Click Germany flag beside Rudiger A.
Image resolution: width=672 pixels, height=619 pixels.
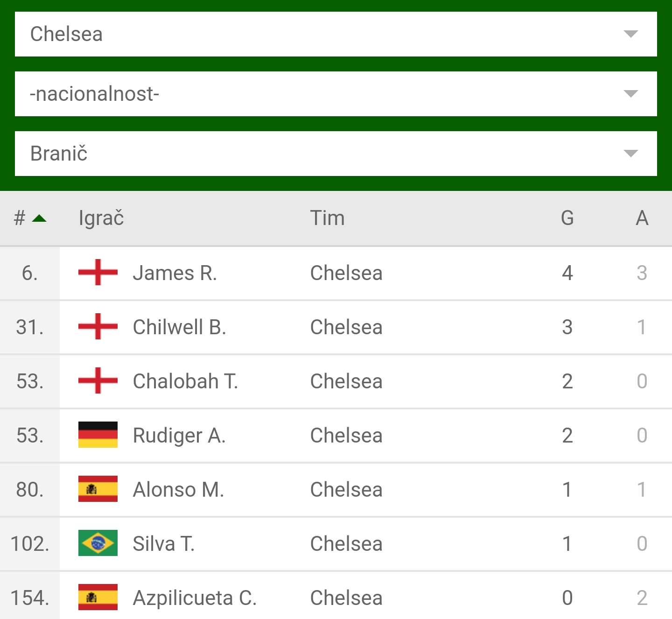[98, 435]
